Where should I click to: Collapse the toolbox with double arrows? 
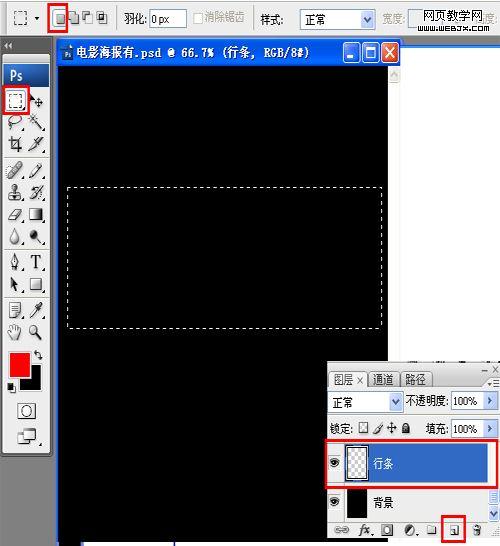pyautogui.click(x=8, y=46)
